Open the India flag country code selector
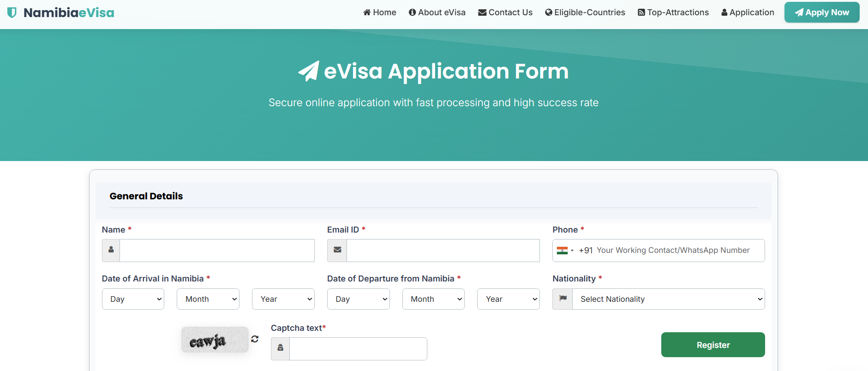868x371 pixels. pos(565,251)
